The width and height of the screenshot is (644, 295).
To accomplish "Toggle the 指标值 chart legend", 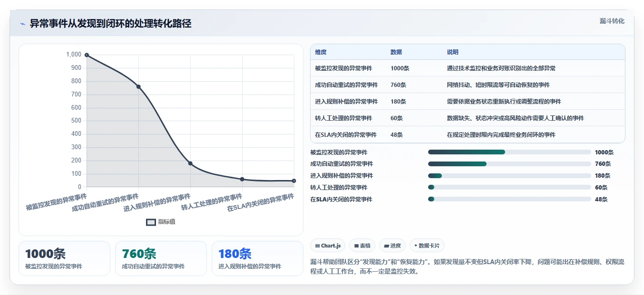I will point(161,222).
